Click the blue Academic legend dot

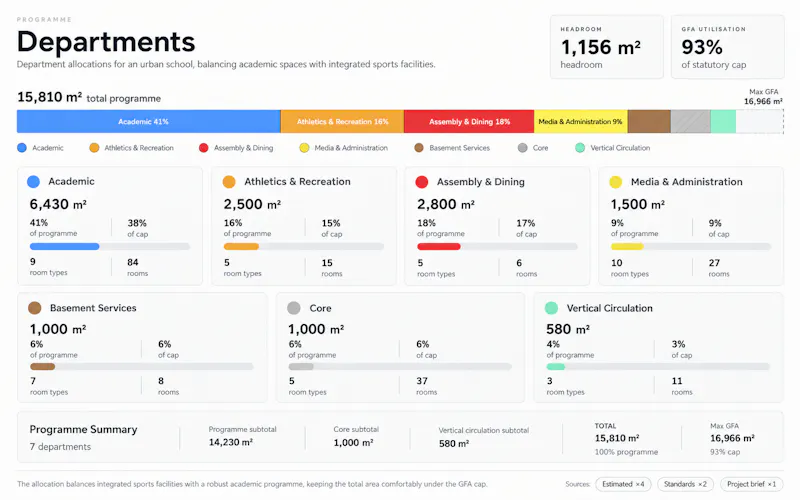22,148
